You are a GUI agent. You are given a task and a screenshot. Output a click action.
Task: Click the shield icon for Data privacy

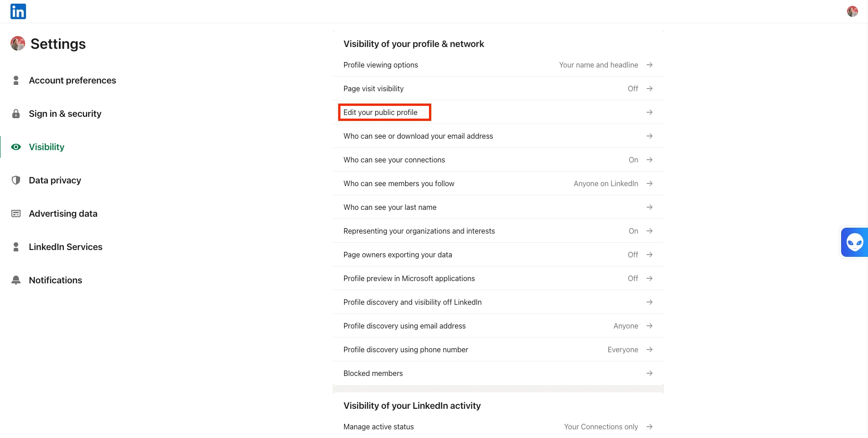pos(16,180)
